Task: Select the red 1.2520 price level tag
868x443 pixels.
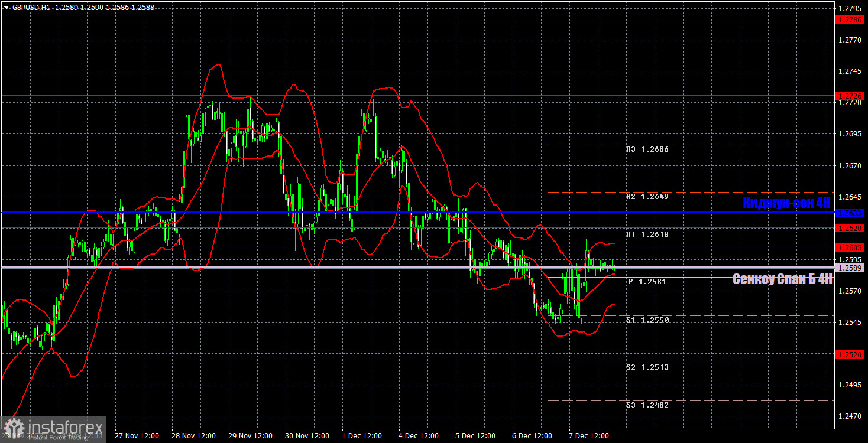Action: click(x=851, y=354)
